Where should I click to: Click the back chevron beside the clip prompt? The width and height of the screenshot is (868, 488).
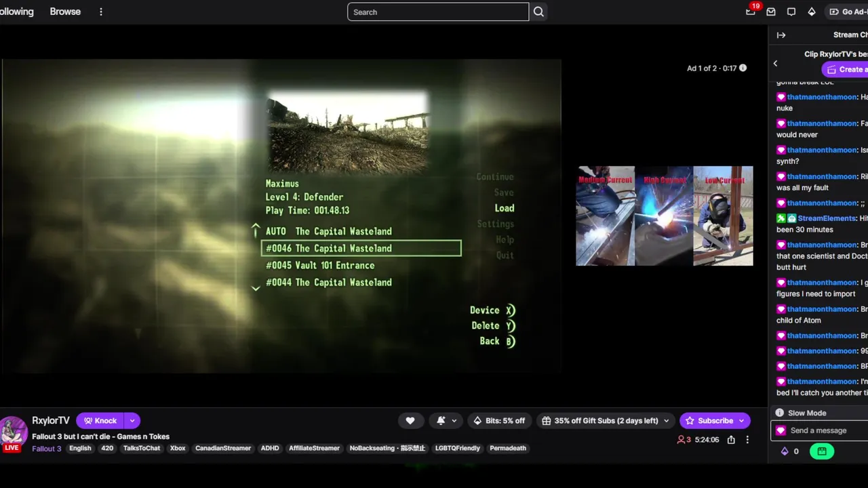tap(776, 63)
